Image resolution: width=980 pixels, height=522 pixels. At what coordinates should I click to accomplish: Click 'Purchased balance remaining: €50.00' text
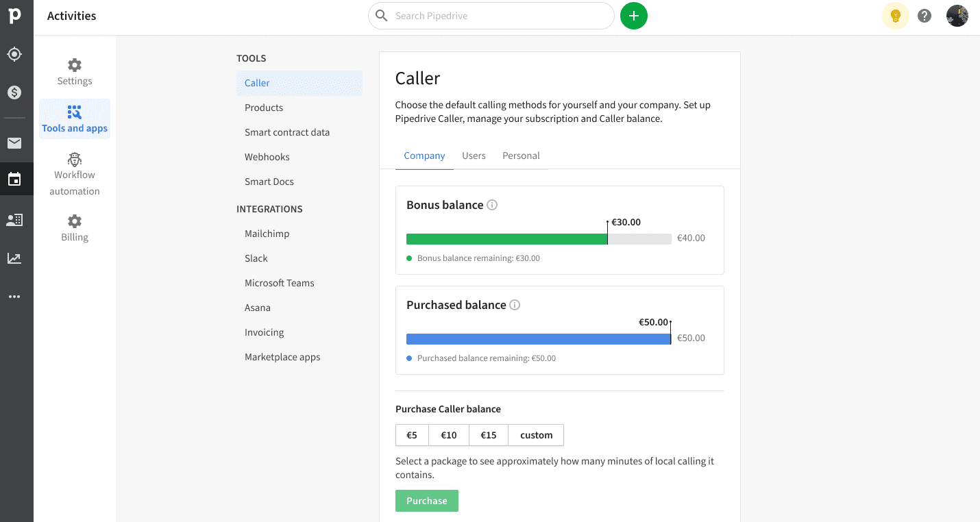coord(487,358)
